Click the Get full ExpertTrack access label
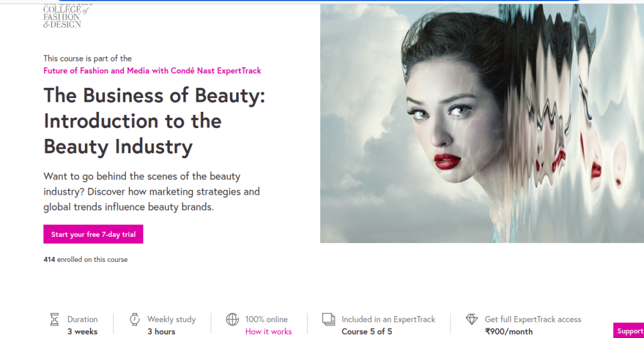This screenshot has width=644, height=338. tap(533, 319)
